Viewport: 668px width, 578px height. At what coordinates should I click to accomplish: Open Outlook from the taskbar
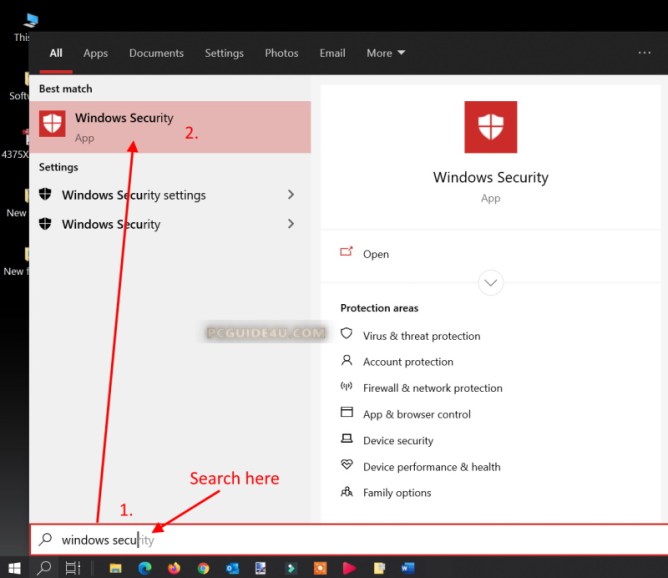pyautogui.click(x=233, y=568)
